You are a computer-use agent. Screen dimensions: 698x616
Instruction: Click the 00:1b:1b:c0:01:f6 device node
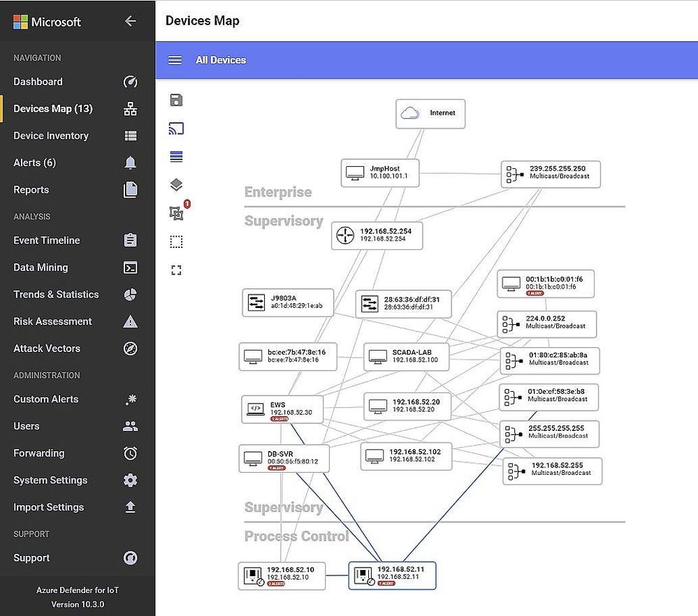[546, 284]
